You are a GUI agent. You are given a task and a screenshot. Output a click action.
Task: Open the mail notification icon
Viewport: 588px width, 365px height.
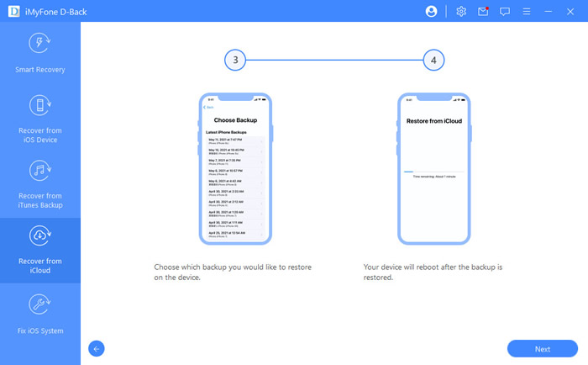point(483,12)
